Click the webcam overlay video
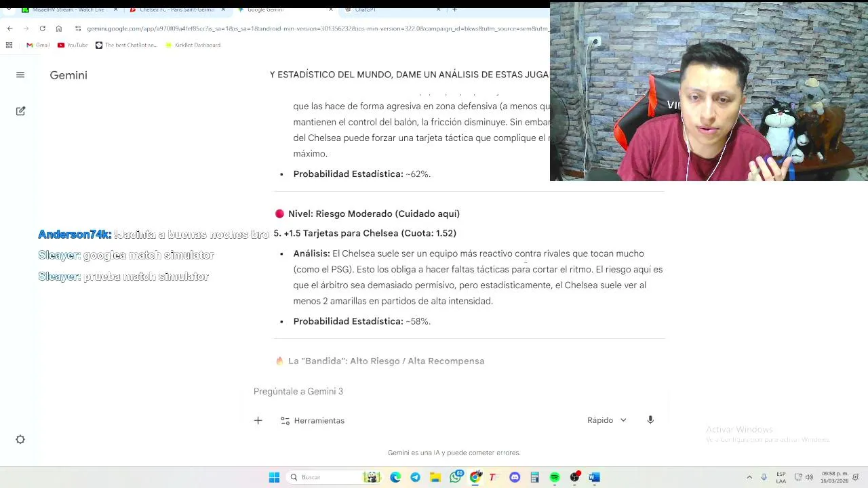The image size is (868, 488). click(x=709, y=91)
